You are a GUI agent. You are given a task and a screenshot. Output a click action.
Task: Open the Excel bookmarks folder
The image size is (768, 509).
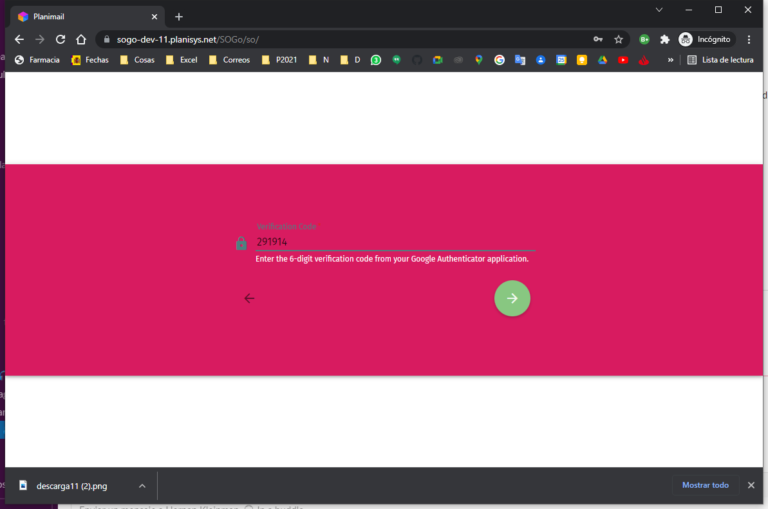click(x=181, y=60)
